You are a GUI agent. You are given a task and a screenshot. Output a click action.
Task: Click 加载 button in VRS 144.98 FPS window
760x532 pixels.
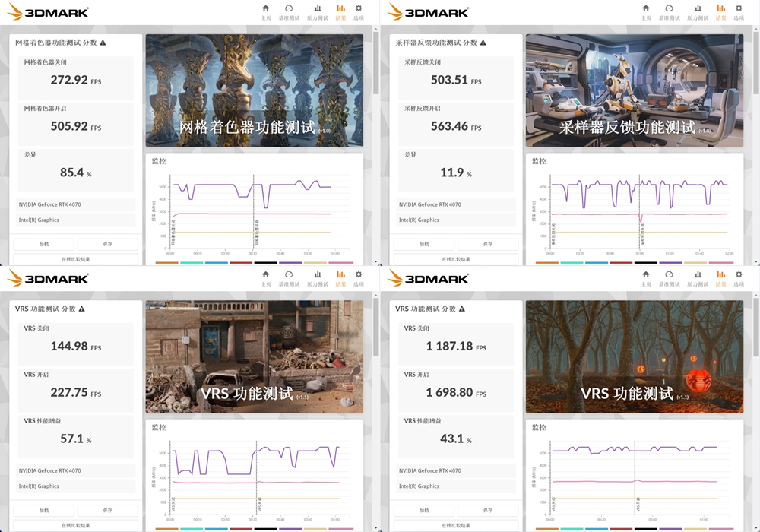(x=43, y=510)
